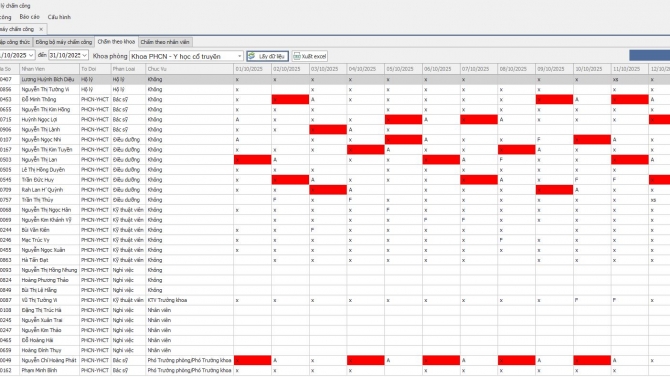Click the Excel icon in Xuất excel button
Image resolution: width=670 pixels, height=377 pixels.
(x=297, y=56)
